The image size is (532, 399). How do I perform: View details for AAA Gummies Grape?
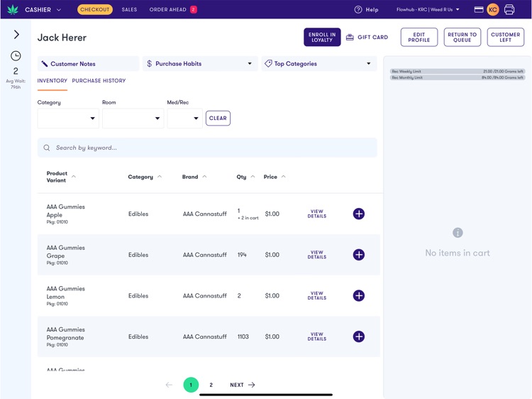pos(317,255)
